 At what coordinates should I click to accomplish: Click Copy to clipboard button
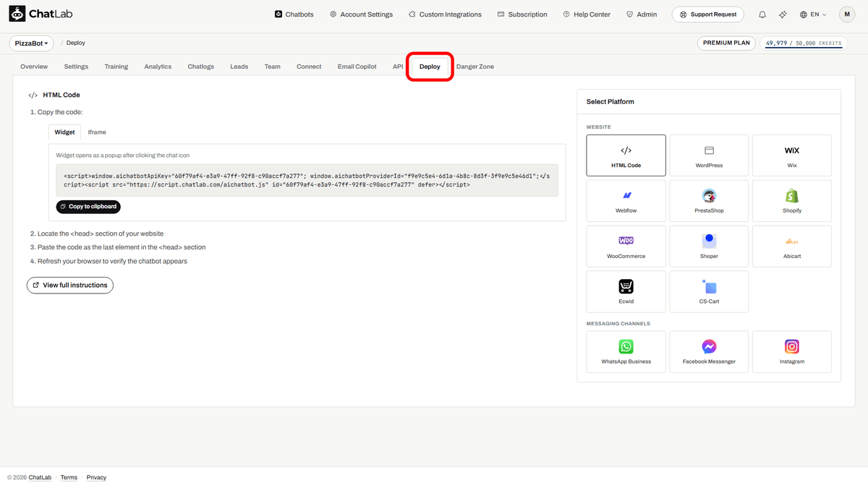tap(88, 207)
